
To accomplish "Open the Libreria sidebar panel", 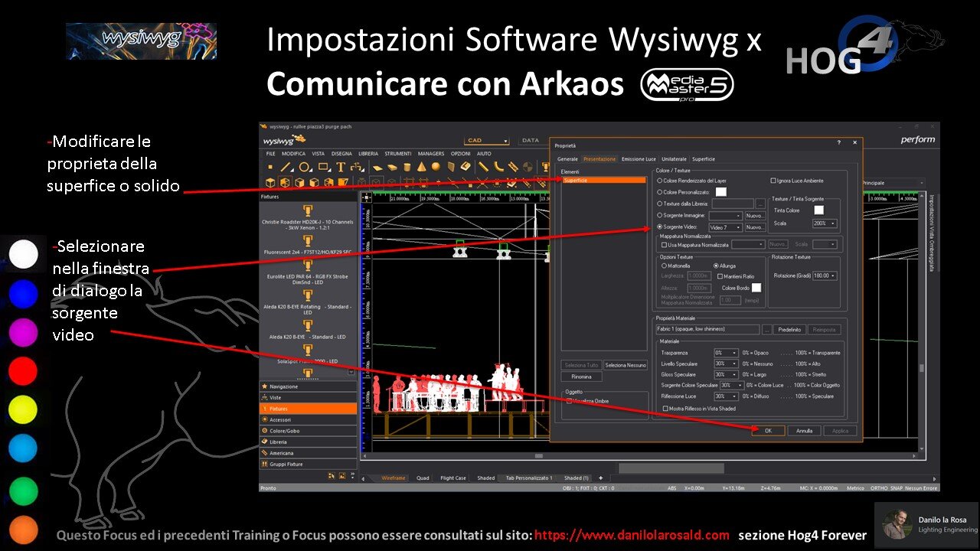I will click(309, 442).
